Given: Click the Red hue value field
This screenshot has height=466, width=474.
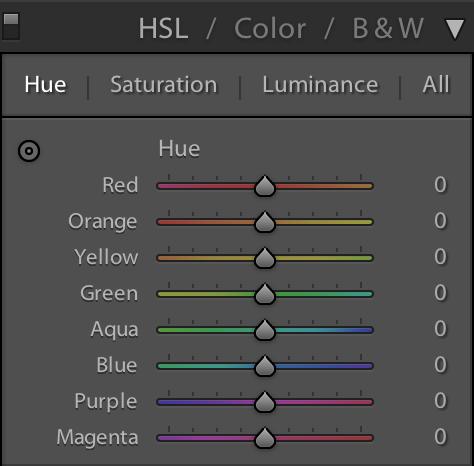Looking at the screenshot, I should point(440,185).
